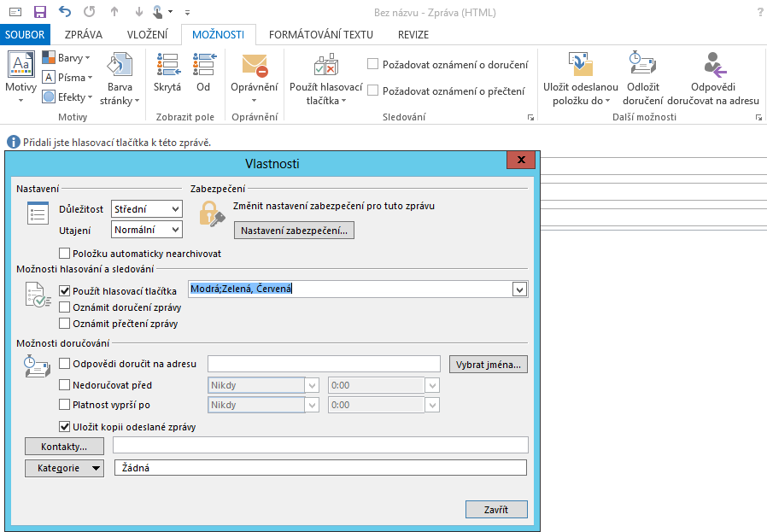
Task: Expand the voting buttons options dropdown arrow
Action: 519,289
